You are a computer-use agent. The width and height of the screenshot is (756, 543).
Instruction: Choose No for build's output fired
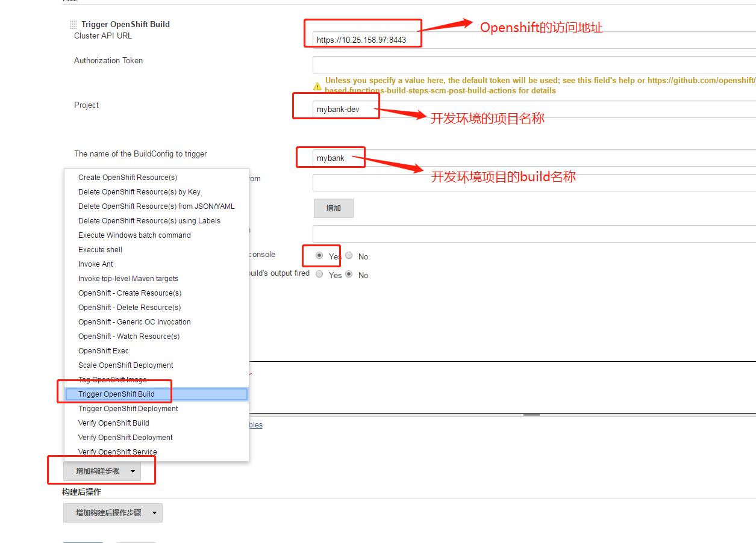point(349,274)
